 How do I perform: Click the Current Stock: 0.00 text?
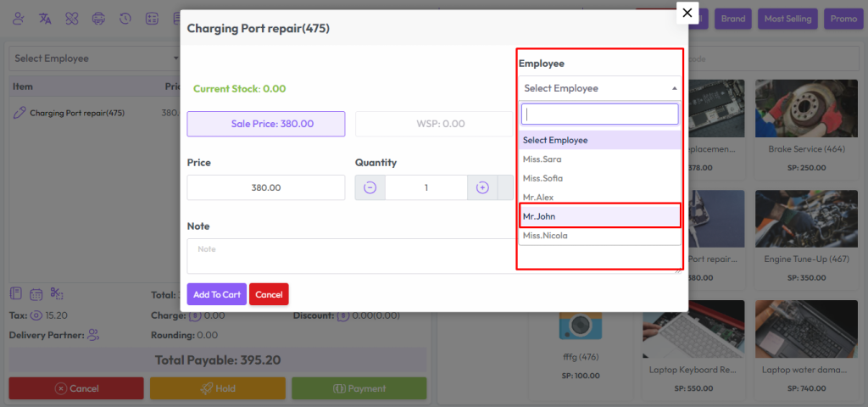click(240, 88)
